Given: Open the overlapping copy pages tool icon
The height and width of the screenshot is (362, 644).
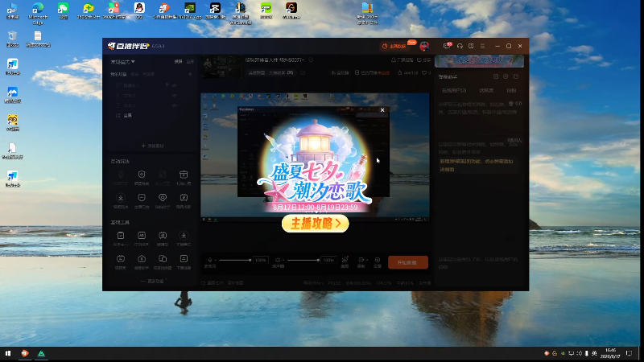Looking at the screenshot, I should tap(163, 259).
